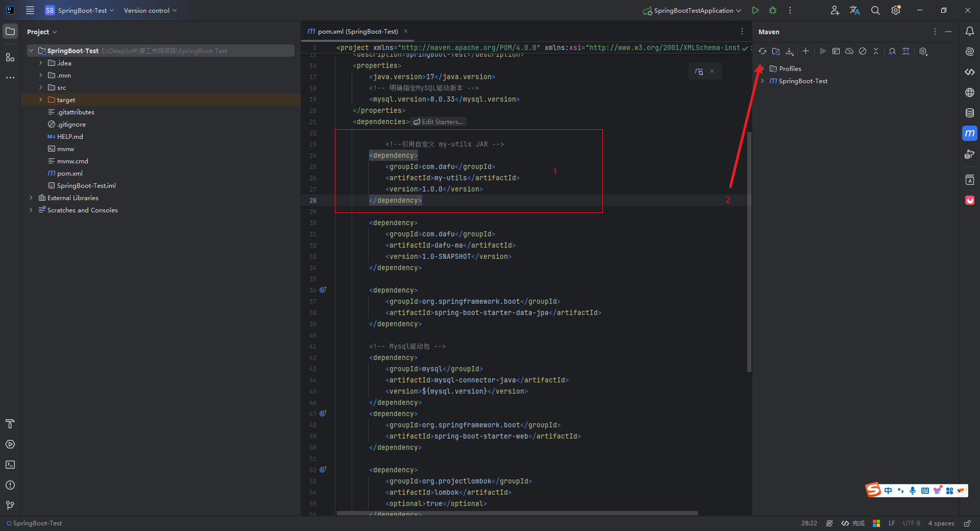Open main hamburger menu
Image resolution: width=980 pixels, height=531 pixels.
[30, 10]
